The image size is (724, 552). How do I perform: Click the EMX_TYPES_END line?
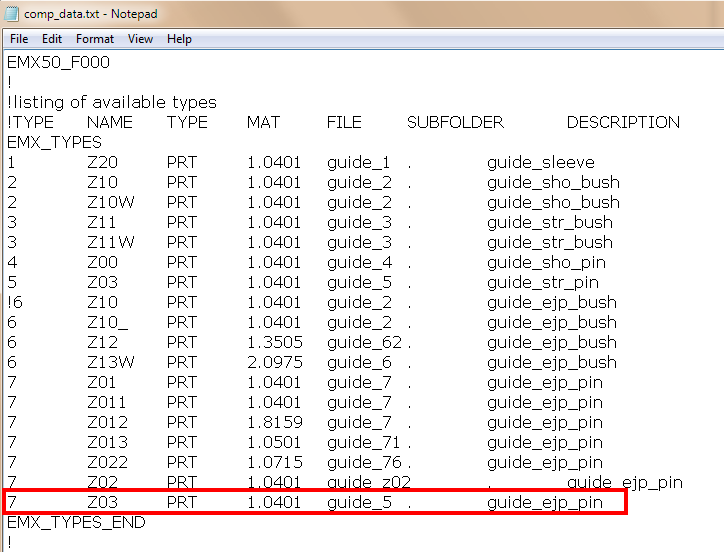(76, 522)
